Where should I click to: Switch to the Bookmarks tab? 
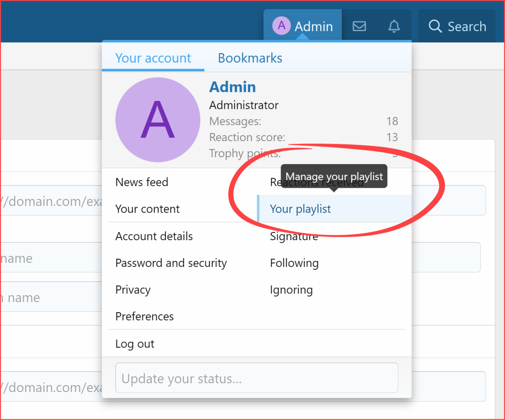point(250,58)
